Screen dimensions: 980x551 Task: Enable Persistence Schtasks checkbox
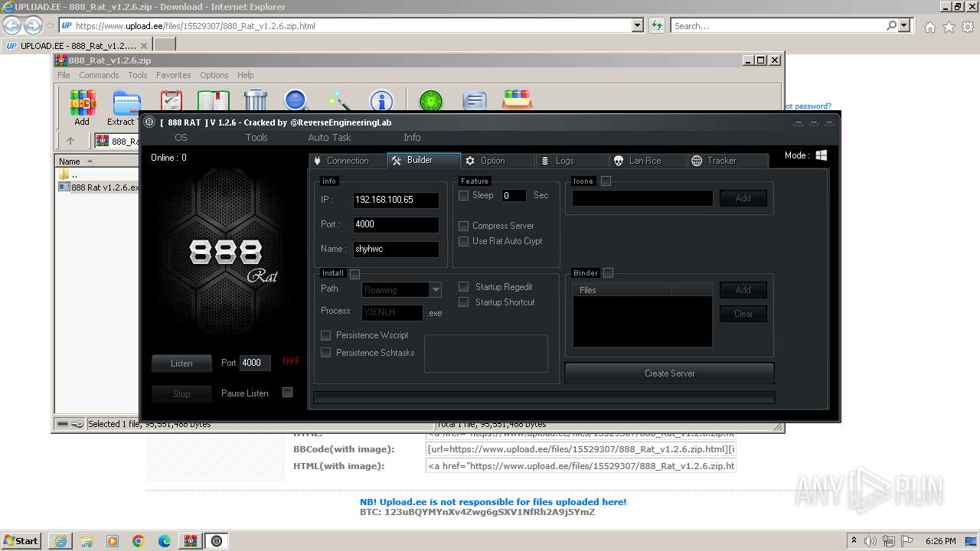(325, 352)
